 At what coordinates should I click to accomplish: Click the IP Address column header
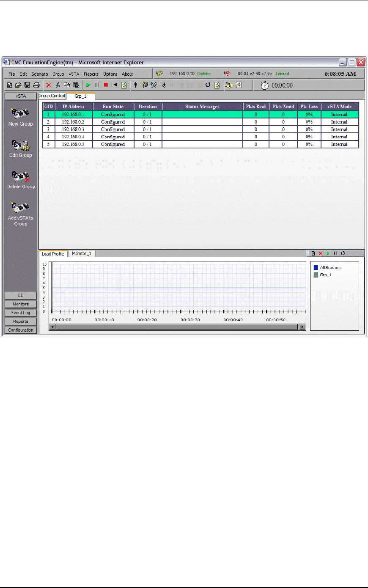(74, 107)
